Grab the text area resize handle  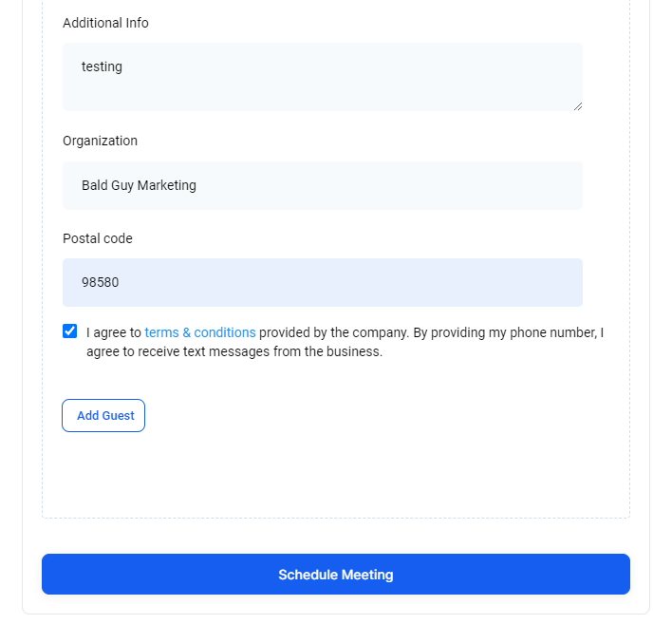(x=577, y=105)
